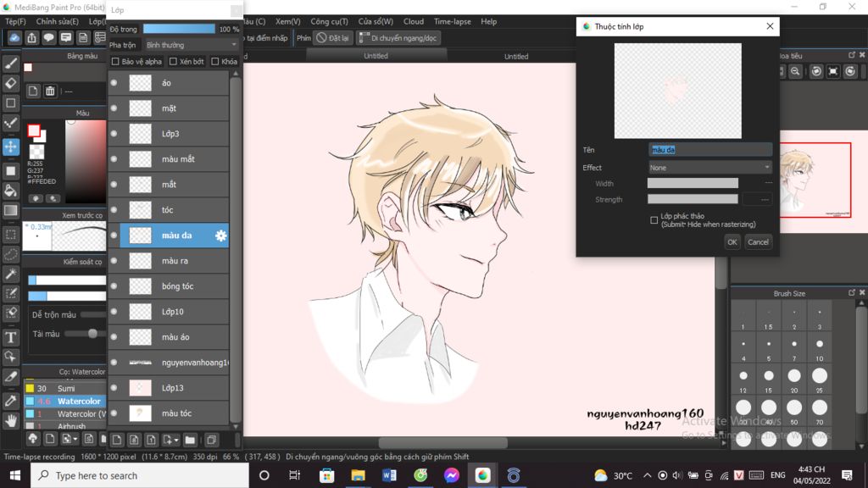The width and height of the screenshot is (868, 488).
Task: Click Di chuyển ngang/dọc button
Action: [x=398, y=37]
